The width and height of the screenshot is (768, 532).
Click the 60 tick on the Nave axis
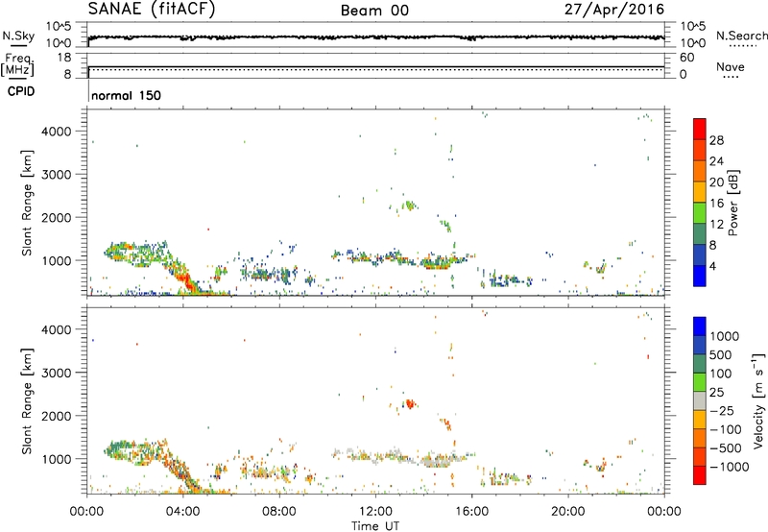(686, 58)
